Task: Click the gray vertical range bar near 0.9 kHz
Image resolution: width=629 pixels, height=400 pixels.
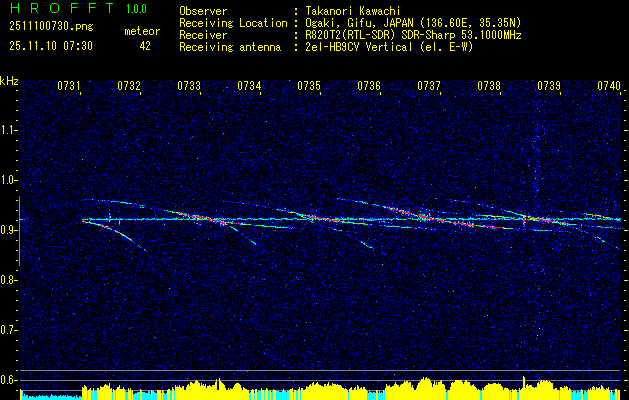Action: tap(19, 231)
